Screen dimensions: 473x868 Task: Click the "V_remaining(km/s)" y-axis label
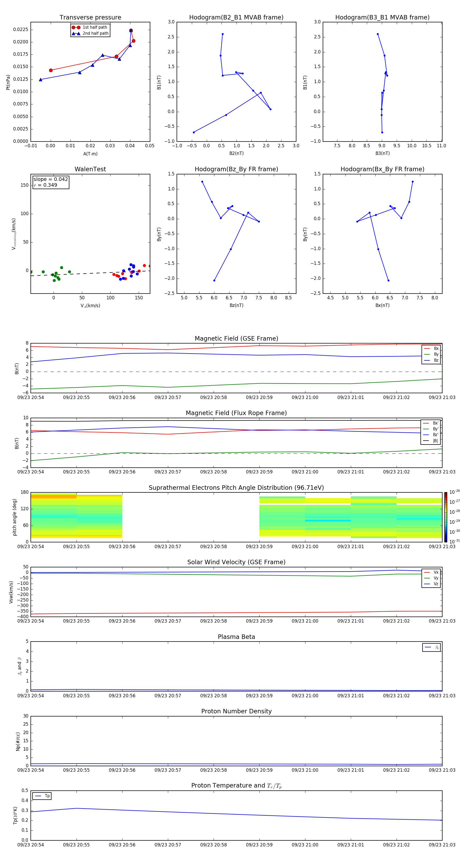14,234
